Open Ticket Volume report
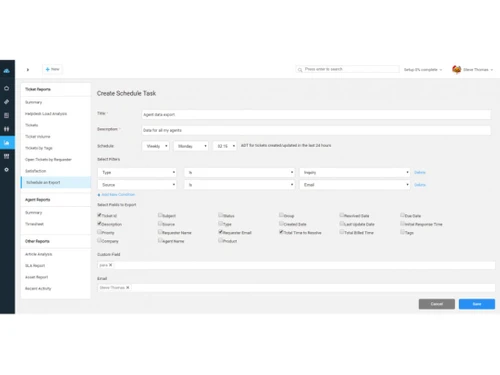The height and width of the screenshot is (375, 500). 38,136
